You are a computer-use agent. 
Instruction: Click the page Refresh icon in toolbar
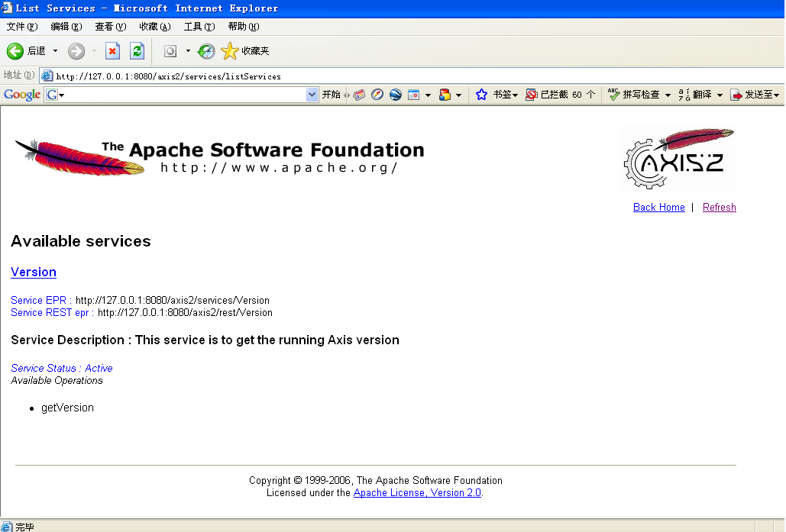click(137, 50)
